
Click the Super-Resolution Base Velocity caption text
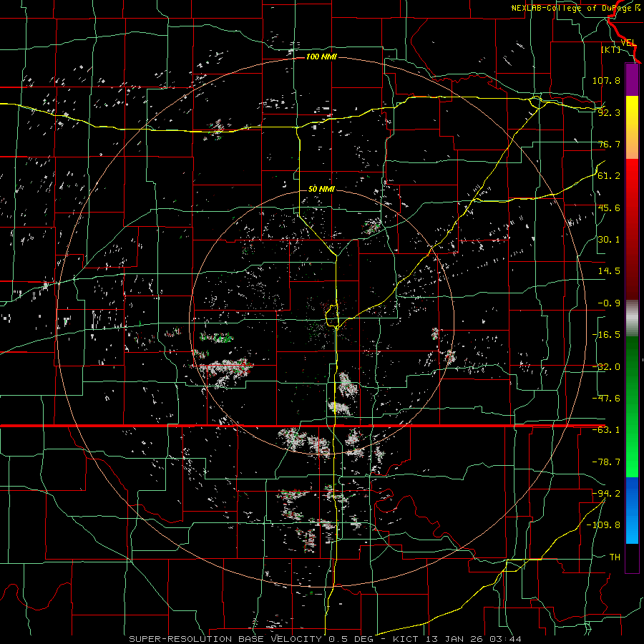[x=225, y=639]
